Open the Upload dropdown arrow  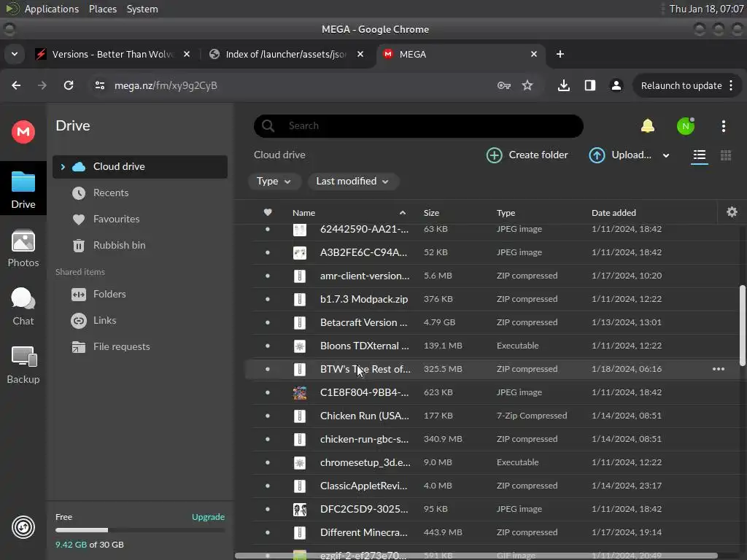tap(666, 155)
